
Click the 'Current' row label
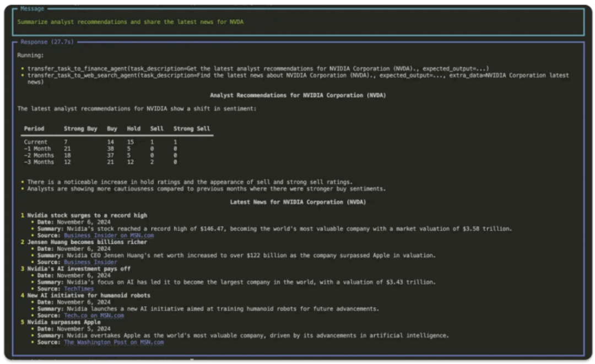pyautogui.click(x=36, y=142)
